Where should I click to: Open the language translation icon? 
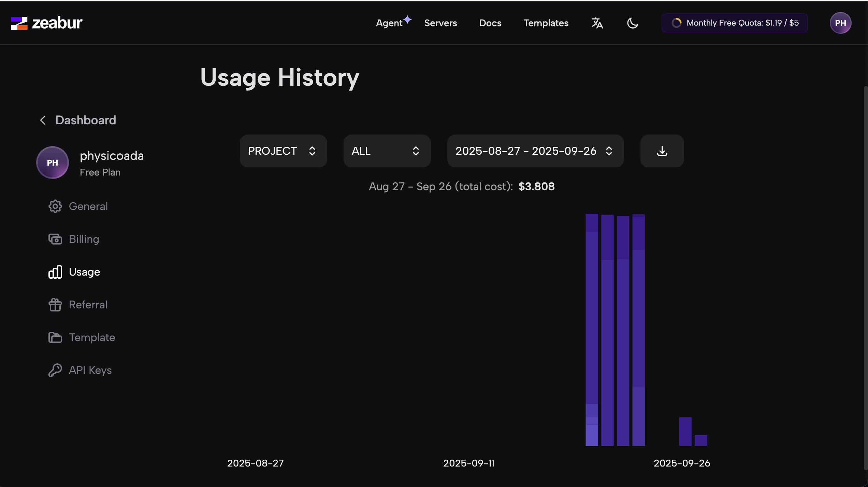(x=597, y=23)
